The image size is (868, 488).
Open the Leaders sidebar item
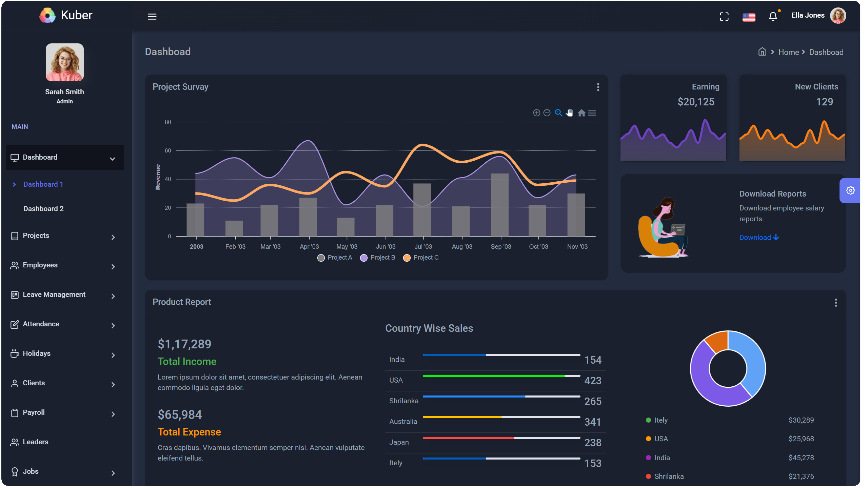[35, 442]
